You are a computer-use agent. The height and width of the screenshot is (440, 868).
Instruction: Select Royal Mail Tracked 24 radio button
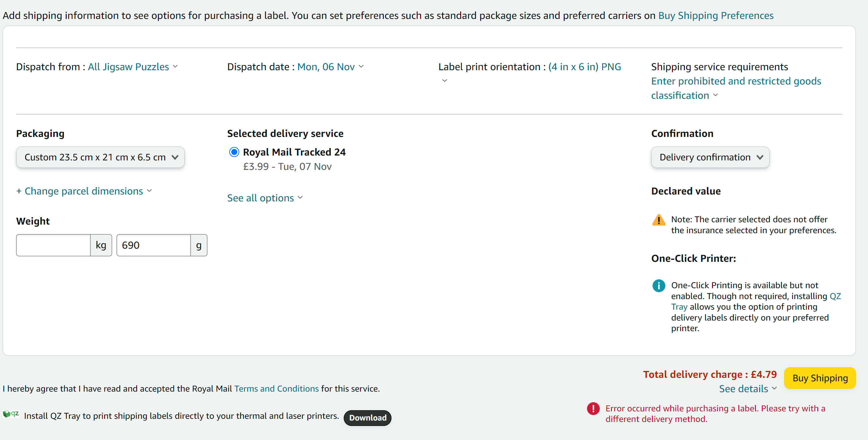[x=234, y=152]
